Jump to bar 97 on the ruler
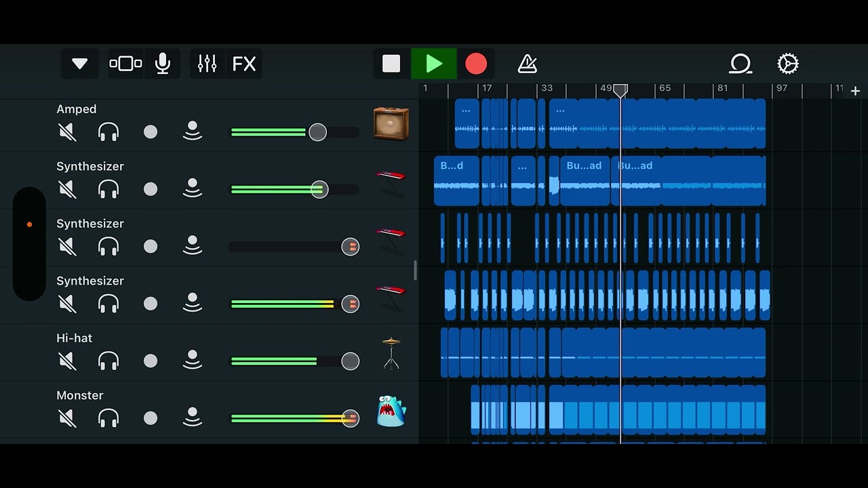The height and width of the screenshot is (488, 868). coord(782,88)
